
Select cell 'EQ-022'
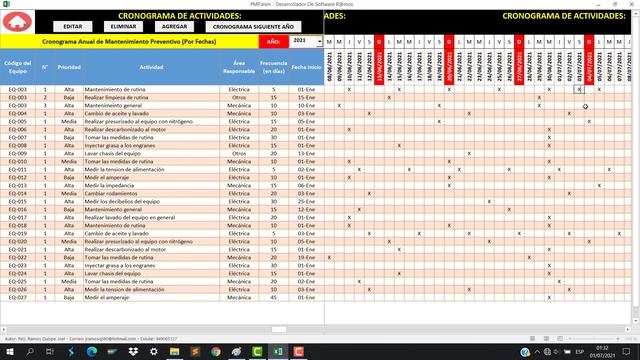pyautogui.click(x=18, y=258)
